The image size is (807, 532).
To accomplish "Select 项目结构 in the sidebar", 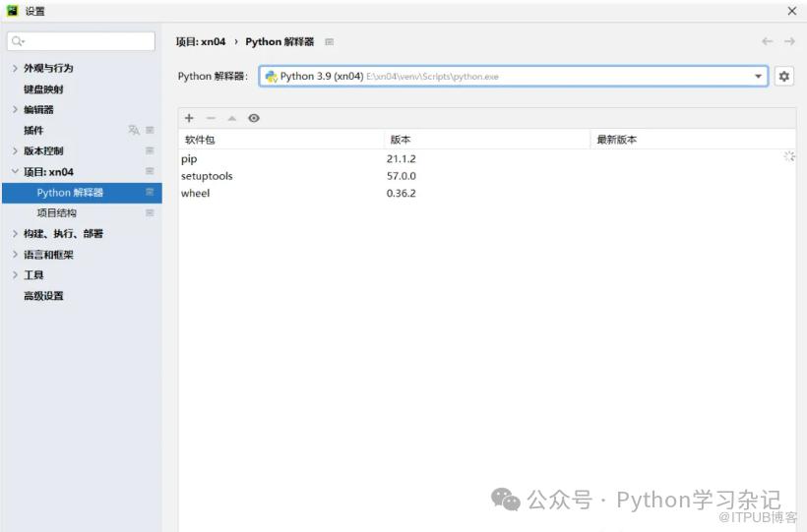I will [56, 213].
